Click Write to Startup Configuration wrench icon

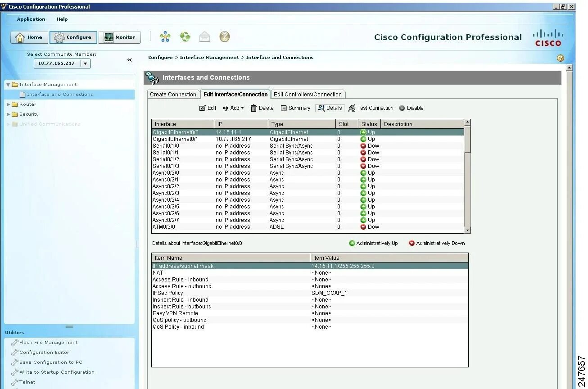15,372
